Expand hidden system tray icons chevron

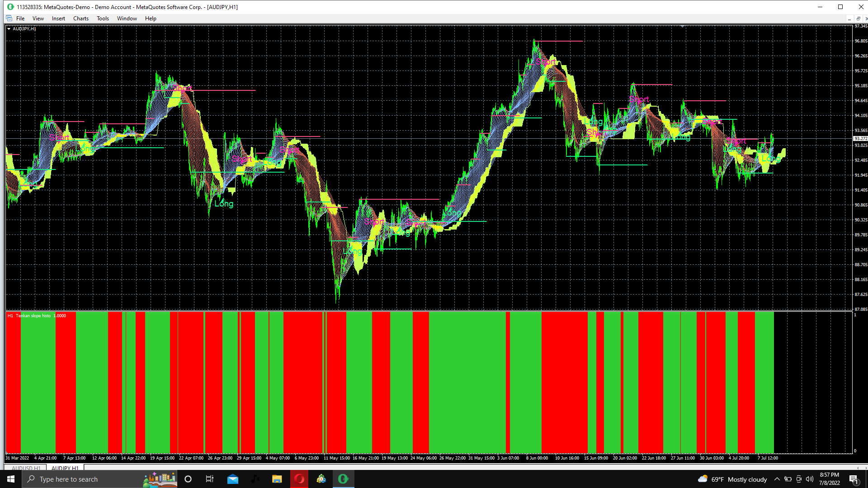pos(777,479)
